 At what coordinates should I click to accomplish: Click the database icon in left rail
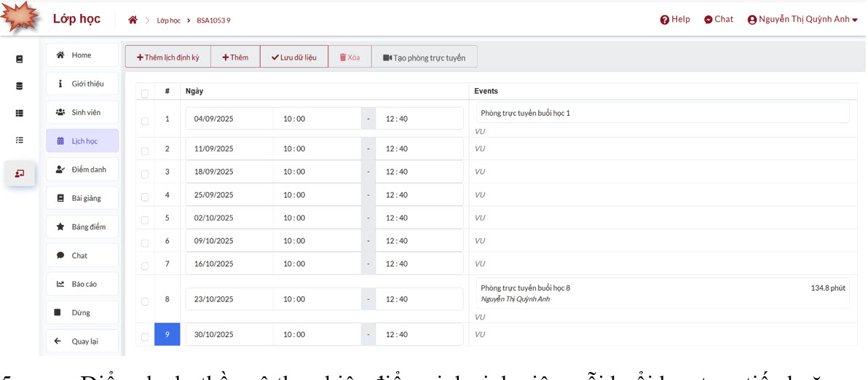(x=20, y=86)
